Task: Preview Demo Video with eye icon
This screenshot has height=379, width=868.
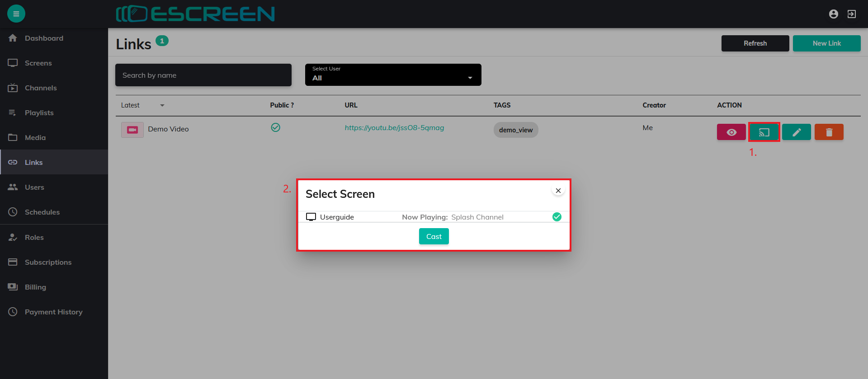Action: click(x=731, y=132)
